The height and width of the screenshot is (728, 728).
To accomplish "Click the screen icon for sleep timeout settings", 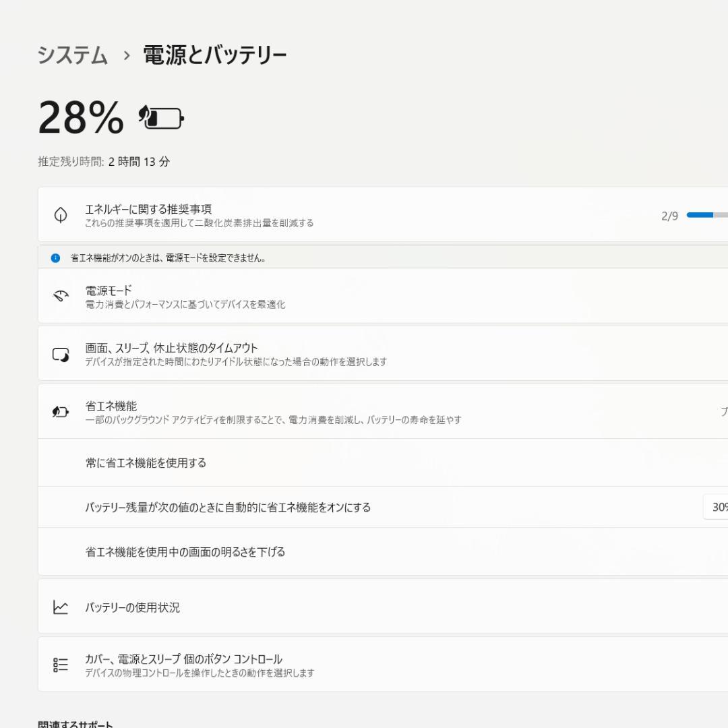I will click(60, 353).
